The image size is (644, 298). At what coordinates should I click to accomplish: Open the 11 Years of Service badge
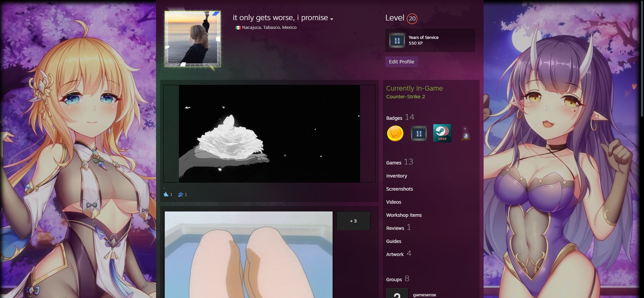pyautogui.click(x=419, y=134)
